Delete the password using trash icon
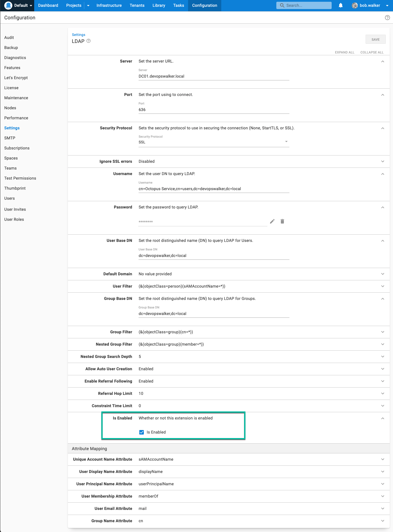Image resolution: width=393 pixels, height=532 pixels. (x=282, y=221)
